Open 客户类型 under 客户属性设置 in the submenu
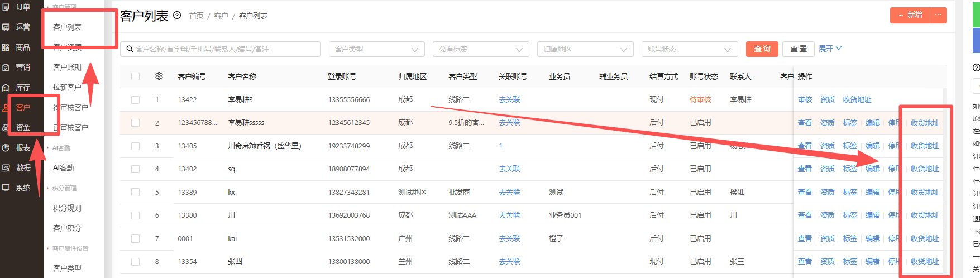The width and height of the screenshot is (980, 278). click(x=68, y=269)
